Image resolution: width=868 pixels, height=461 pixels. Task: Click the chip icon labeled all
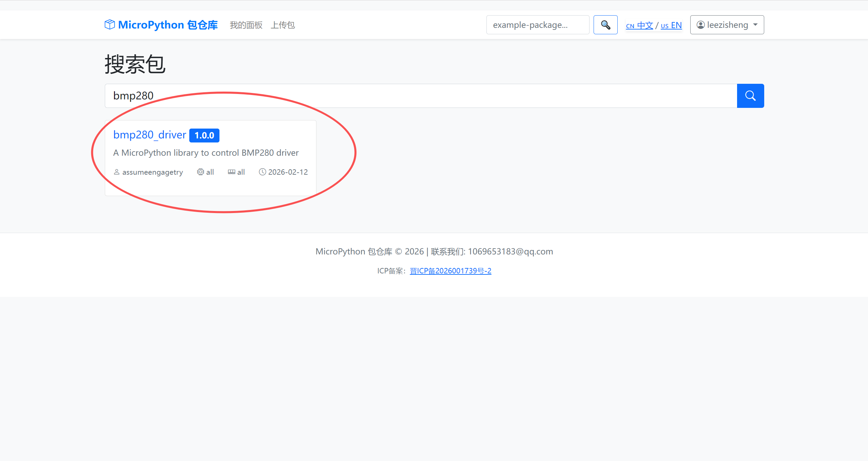coord(200,172)
